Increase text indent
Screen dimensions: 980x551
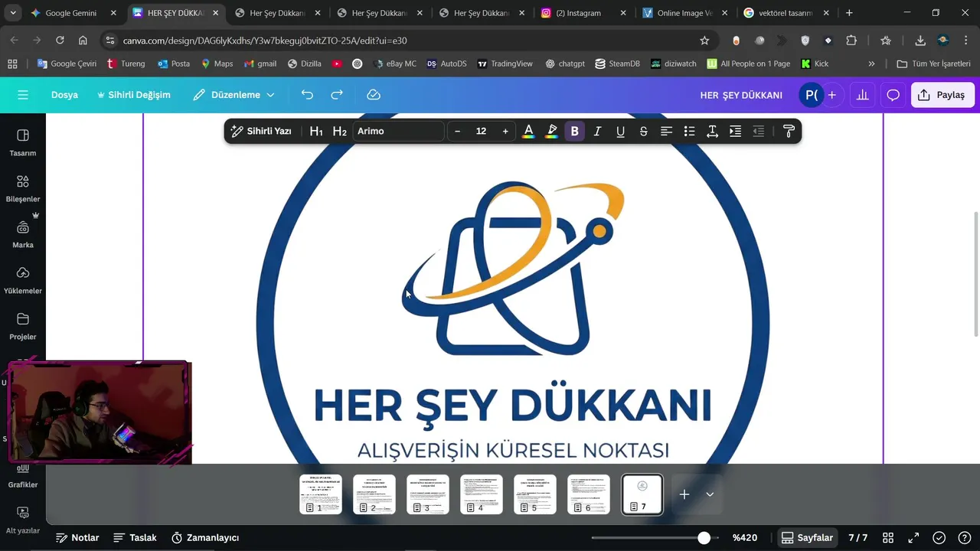tap(735, 131)
